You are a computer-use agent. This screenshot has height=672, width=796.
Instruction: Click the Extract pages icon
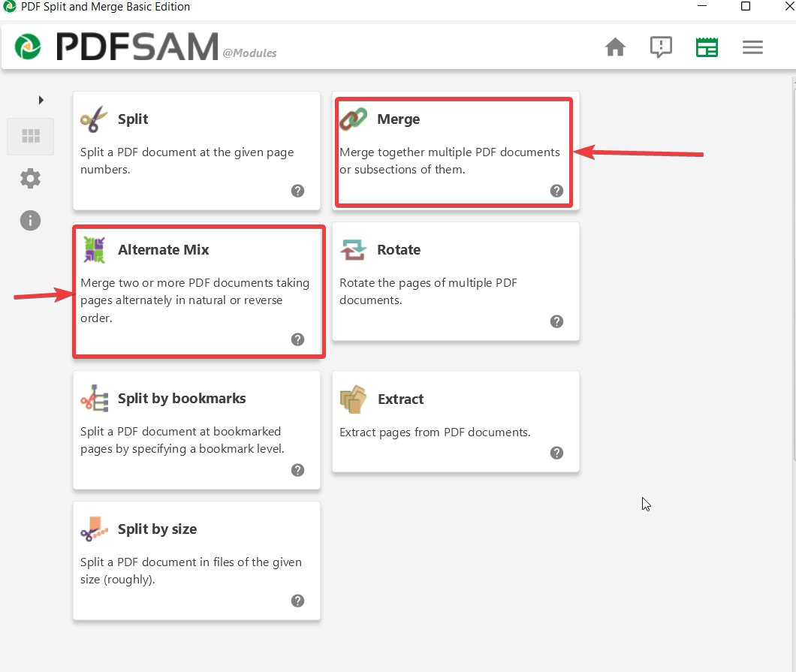[x=354, y=399]
